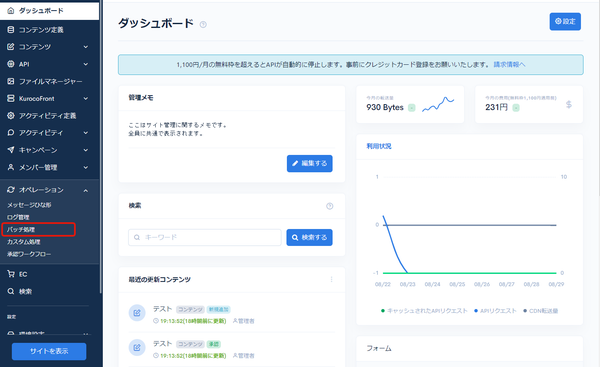Image resolution: width=600 pixels, height=367 pixels.
Task: Click the アクティビティ speech bubble icon
Action: click(x=11, y=133)
